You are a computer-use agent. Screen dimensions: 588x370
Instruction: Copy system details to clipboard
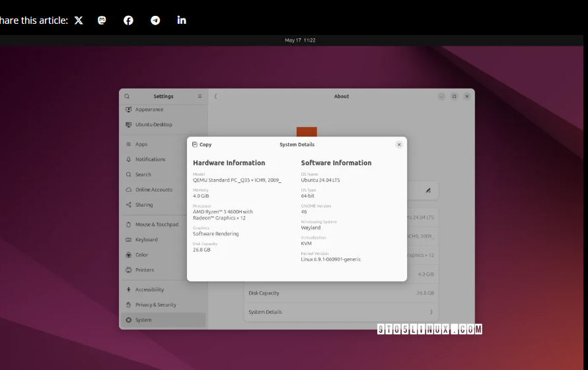(202, 144)
